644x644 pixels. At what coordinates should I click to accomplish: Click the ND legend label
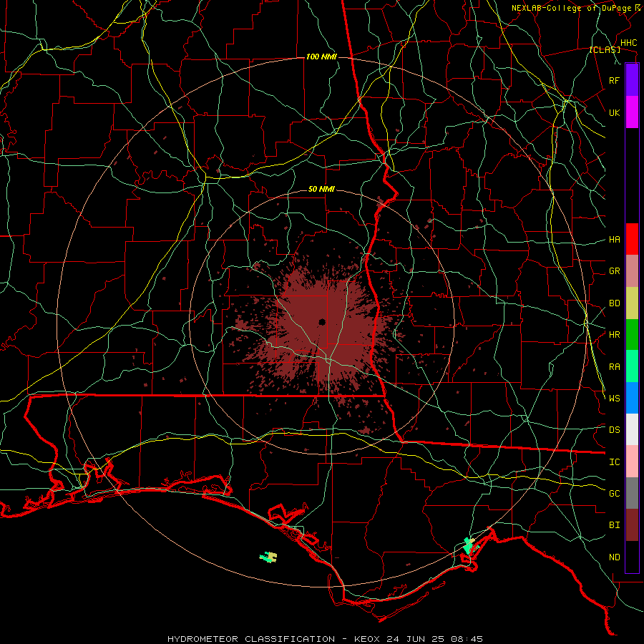[614, 557]
